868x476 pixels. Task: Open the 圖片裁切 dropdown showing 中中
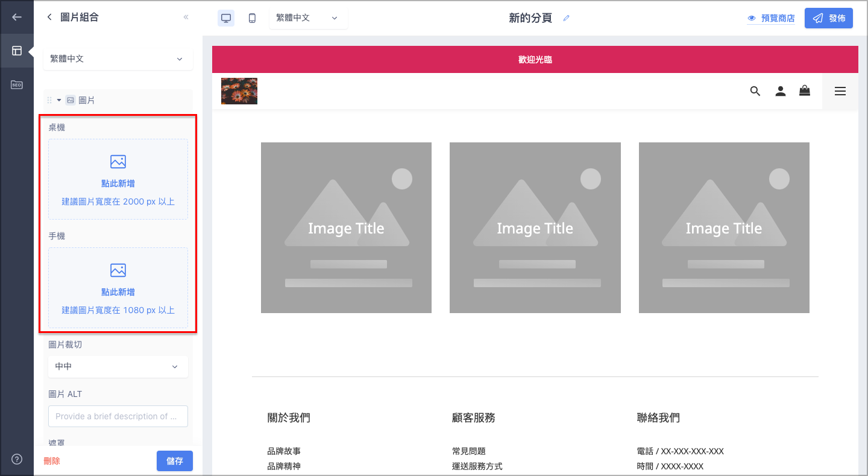pos(118,366)
